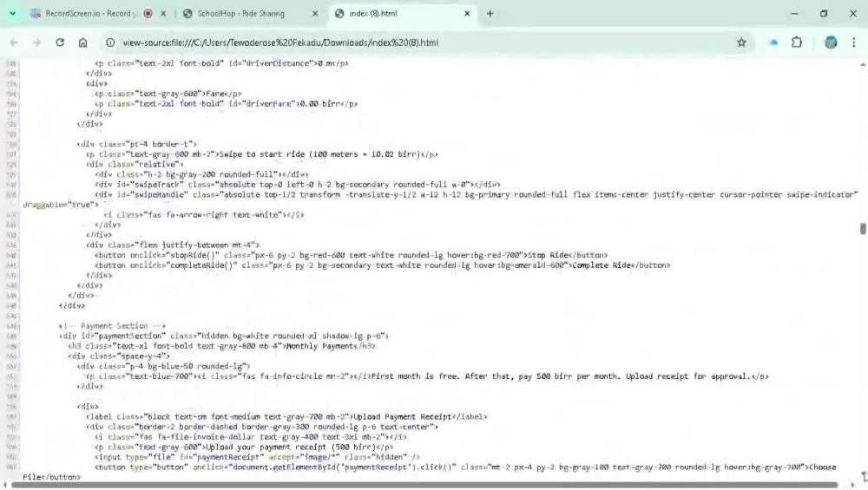The image size is (868, 490).
Task: Click the completeRide() onclick text
Action: pyautogui.click(x=203, y=265)
